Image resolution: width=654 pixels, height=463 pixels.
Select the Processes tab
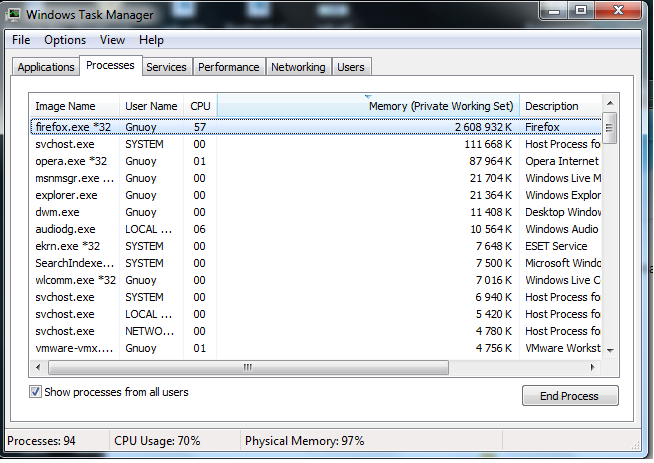click(x=111, y=65)
